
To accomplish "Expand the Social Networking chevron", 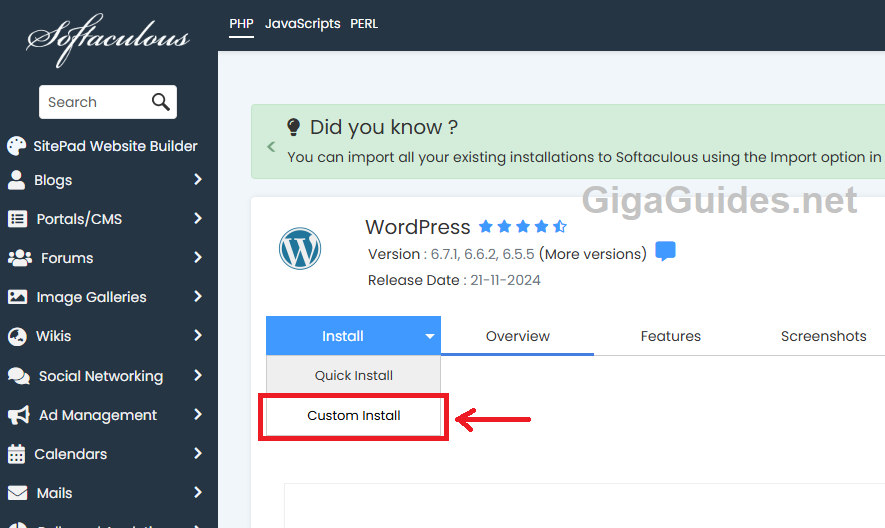I will pyautogui.click(x=198, y=376).
